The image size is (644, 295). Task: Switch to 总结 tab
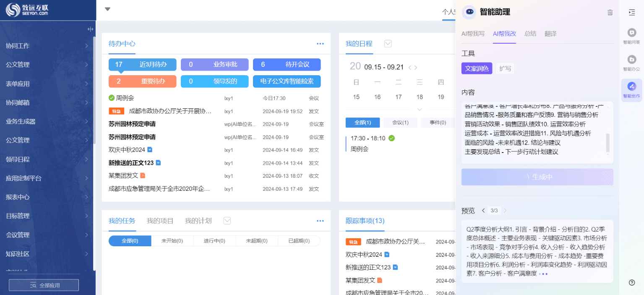click(x=530, y=34)
